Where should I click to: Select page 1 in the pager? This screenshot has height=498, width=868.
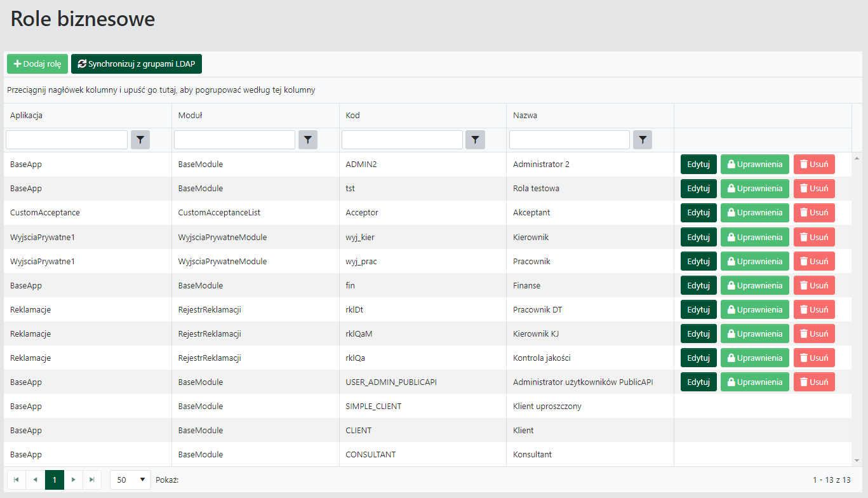55,480
